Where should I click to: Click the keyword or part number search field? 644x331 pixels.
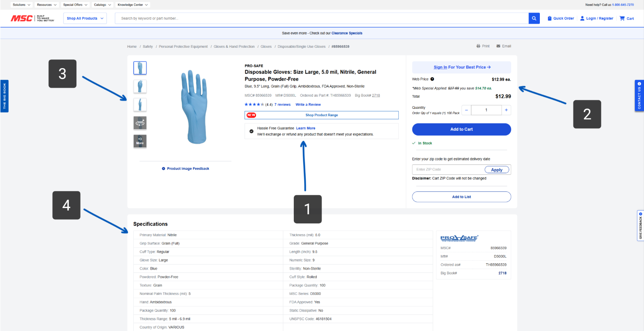322,18
